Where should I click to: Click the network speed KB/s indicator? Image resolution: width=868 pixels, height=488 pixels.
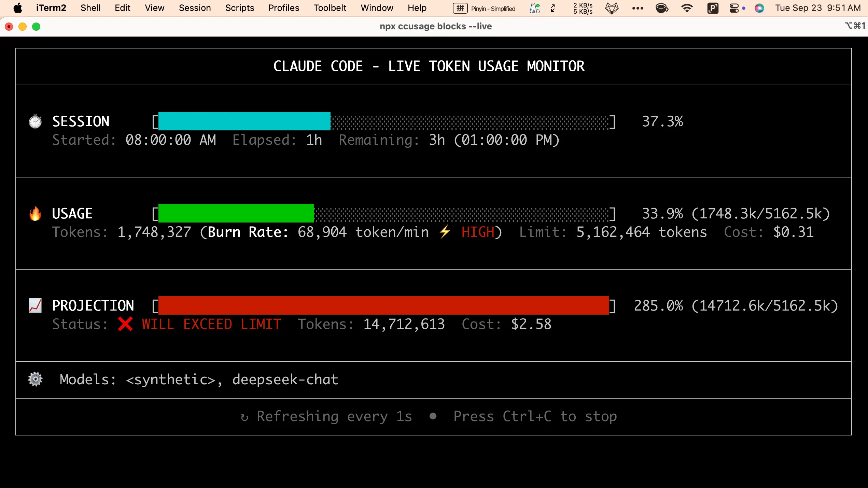pos(583,8)
